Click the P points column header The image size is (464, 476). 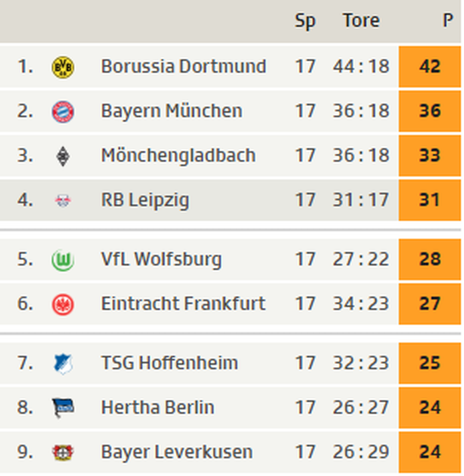[447, 21]
